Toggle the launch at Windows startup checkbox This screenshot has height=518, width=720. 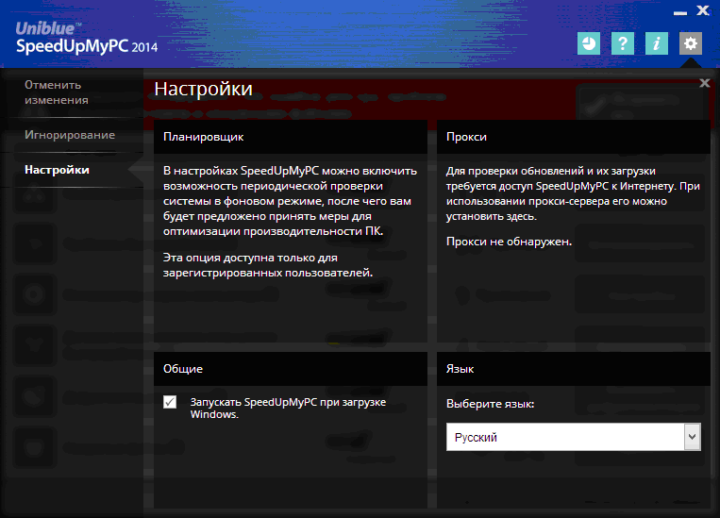click(x=170, y=402)
